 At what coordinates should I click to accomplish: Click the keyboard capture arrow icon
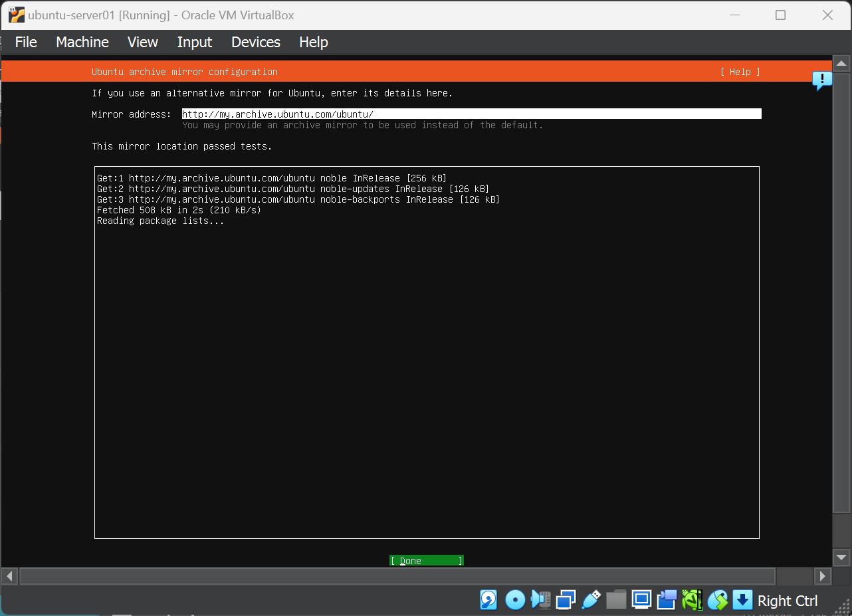pyautogui.click(x=742, y=600)
